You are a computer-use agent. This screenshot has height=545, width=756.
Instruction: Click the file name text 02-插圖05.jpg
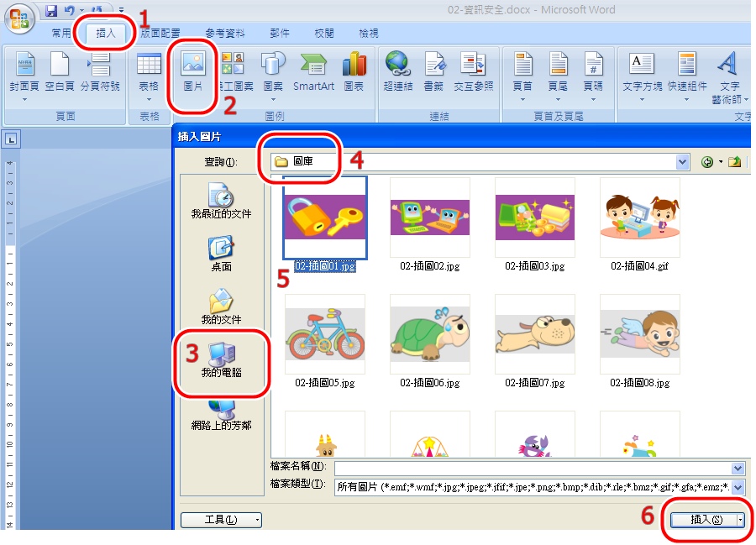point(325,383)
